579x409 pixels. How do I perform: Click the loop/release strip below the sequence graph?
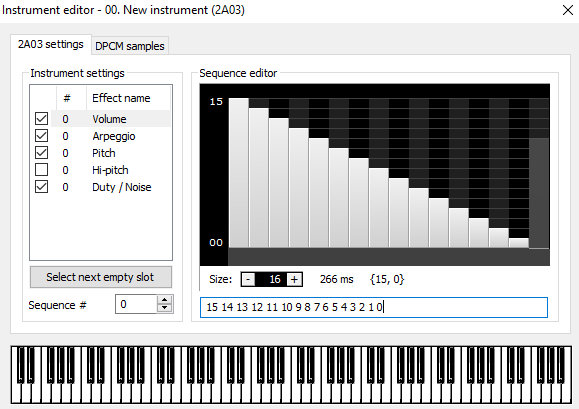389,257
